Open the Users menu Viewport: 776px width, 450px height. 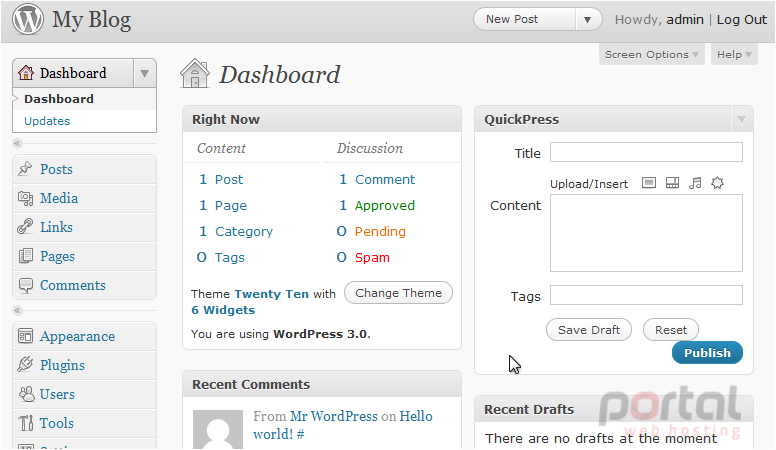pyautogui.click(x=57, y=394)
